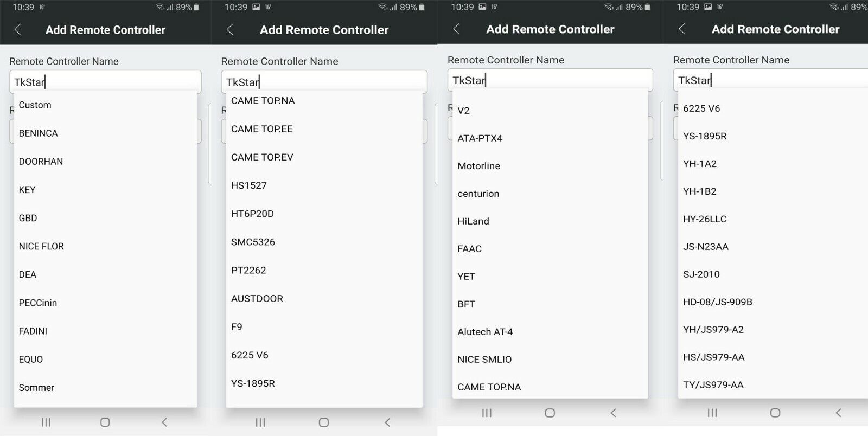Tap back arrow in second screen header
The width and height of the screenshot is (868, 436).
click(x=230, y=30)
